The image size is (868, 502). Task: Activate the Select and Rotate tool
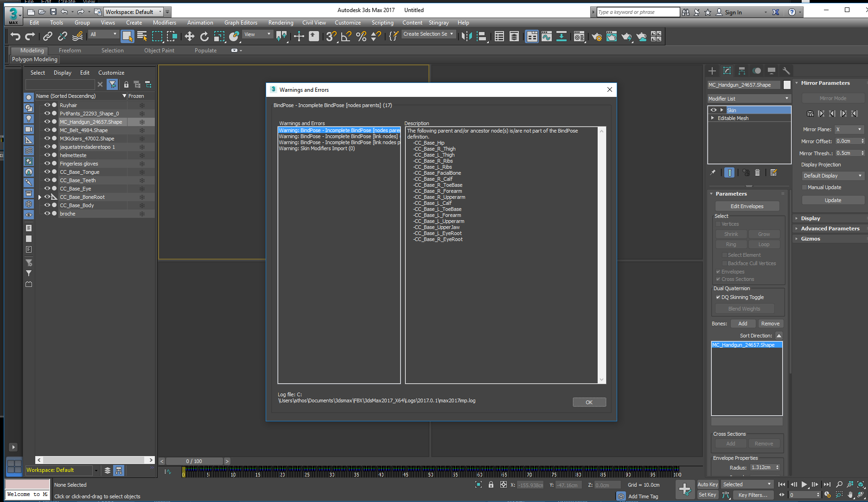click(204, 36)
